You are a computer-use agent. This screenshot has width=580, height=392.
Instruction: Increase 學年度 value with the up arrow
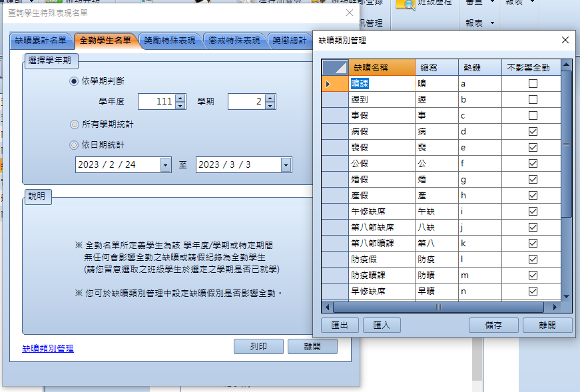coord(180,98)
